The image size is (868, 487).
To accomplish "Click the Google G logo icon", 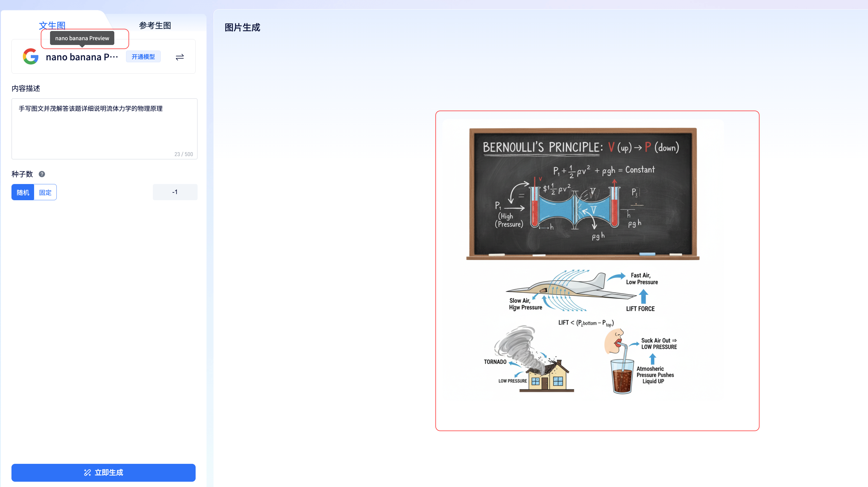I will click(x=30, y=57).
